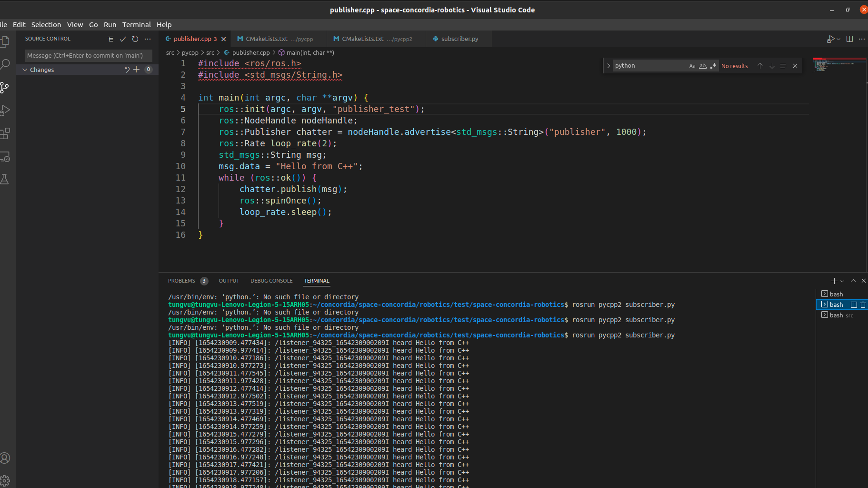Split the editor to the right

849,39
